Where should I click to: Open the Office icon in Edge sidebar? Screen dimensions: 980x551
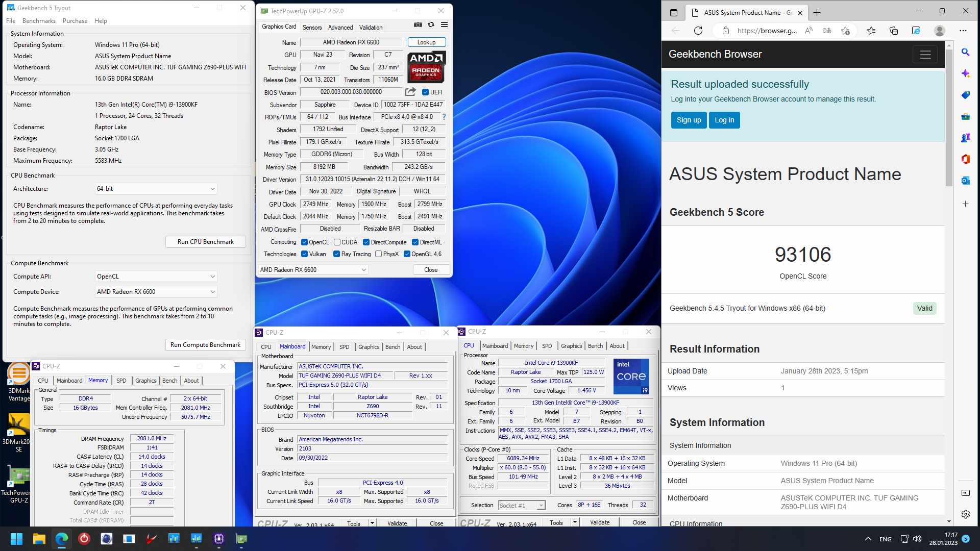(x=965, y=159)
